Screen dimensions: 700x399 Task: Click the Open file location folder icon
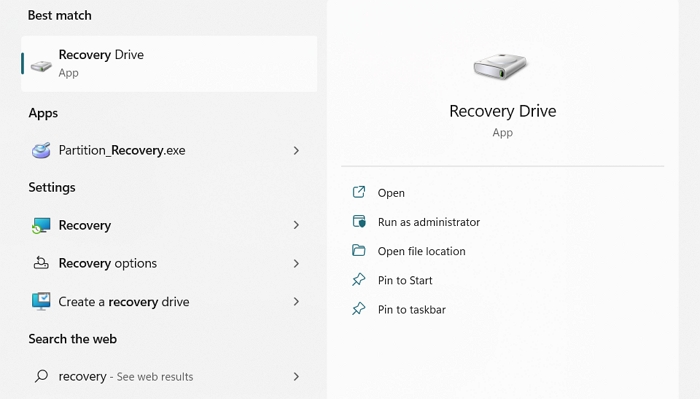358,250
